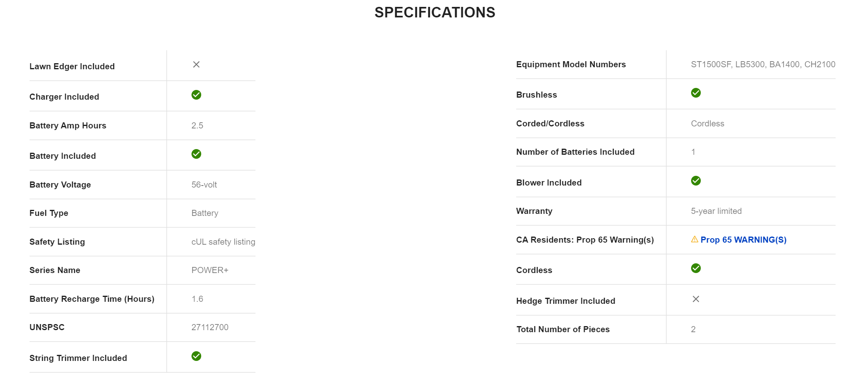Viewport: 868px width, 382px height.
Task: Click the 5-year limited warranty text
Action: (716, 211)
